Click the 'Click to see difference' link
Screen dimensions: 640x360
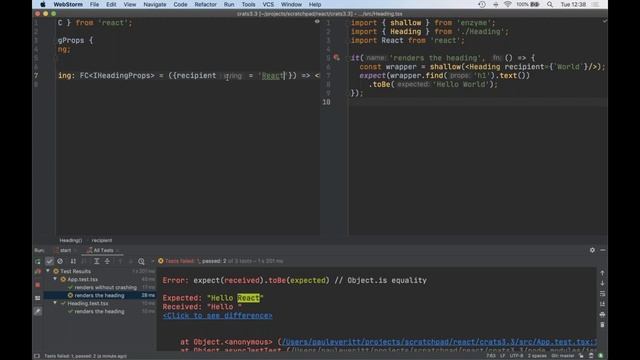click(x=218, y=316)
